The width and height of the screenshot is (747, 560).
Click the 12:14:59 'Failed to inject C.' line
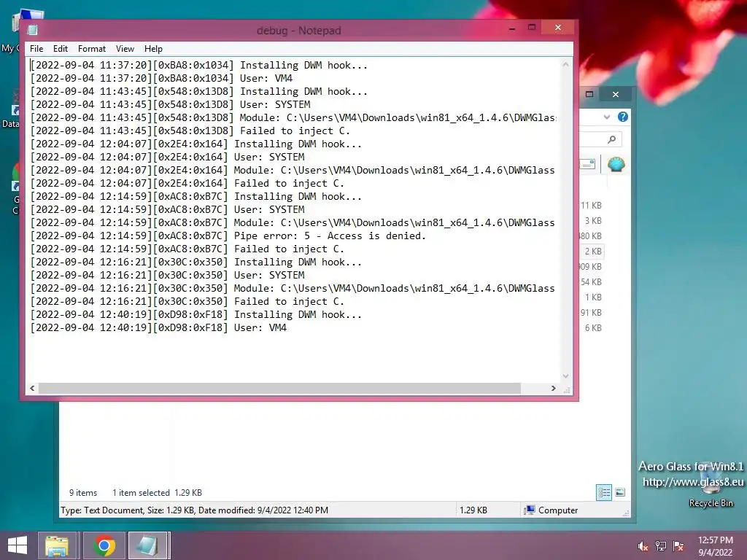click(x=187, y=249)
